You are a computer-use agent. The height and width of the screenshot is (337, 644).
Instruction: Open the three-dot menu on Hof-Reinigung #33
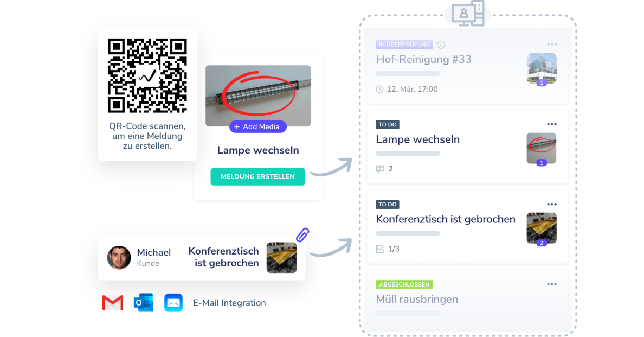tap(552, 44)
